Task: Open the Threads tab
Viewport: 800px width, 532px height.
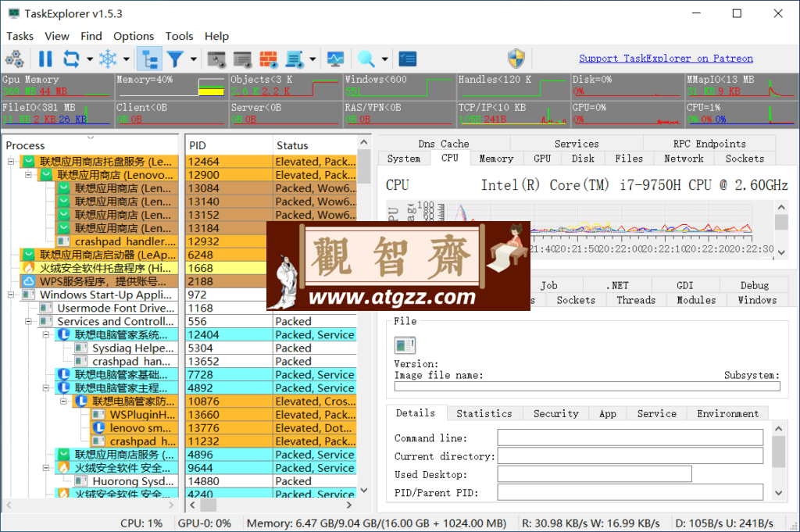Action: 636,300
